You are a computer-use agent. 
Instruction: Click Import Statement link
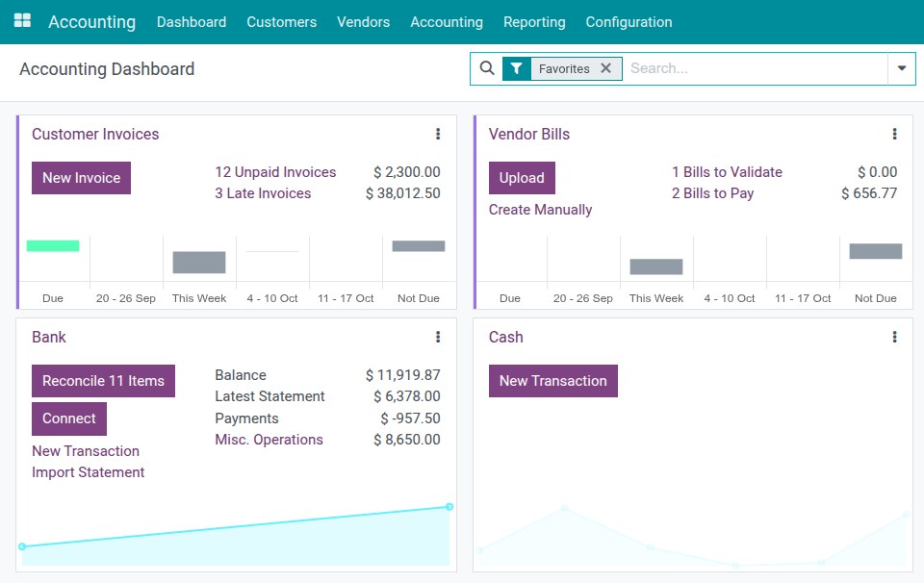(x=88, y=472)
